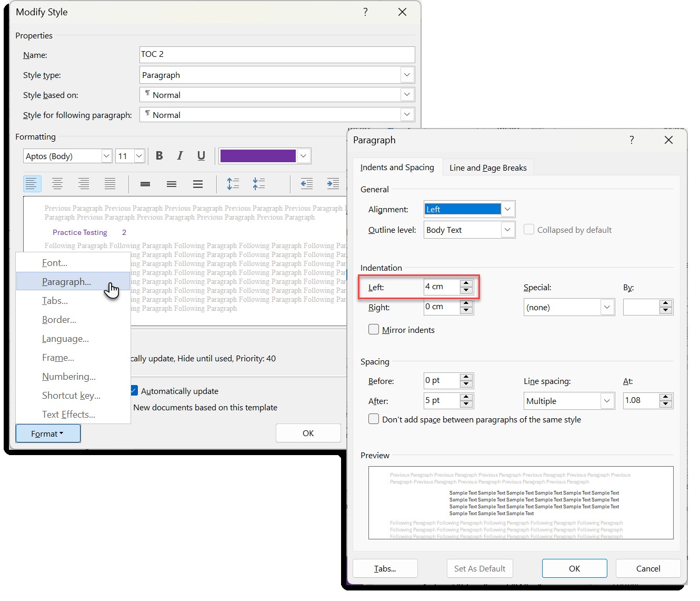This screenshot has width=700, height=601.
Task: Open Help in Modify Style dialog
Action: point(365,12)
